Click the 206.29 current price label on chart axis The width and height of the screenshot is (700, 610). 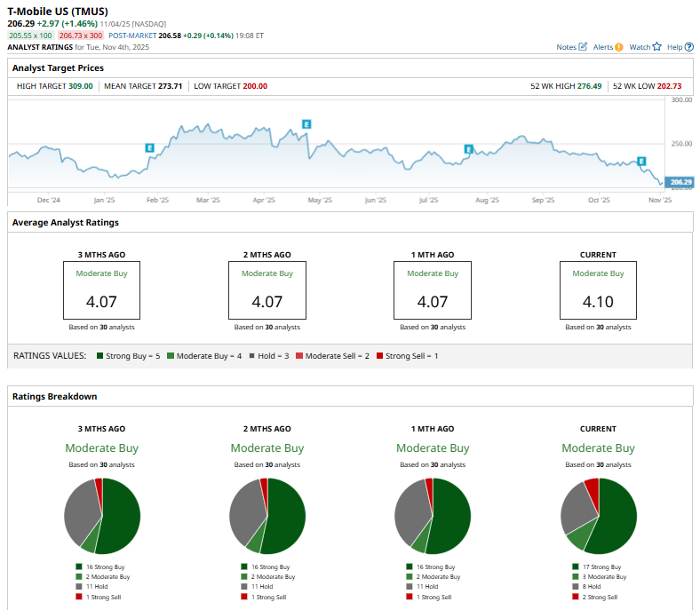[x=679, y=181]
